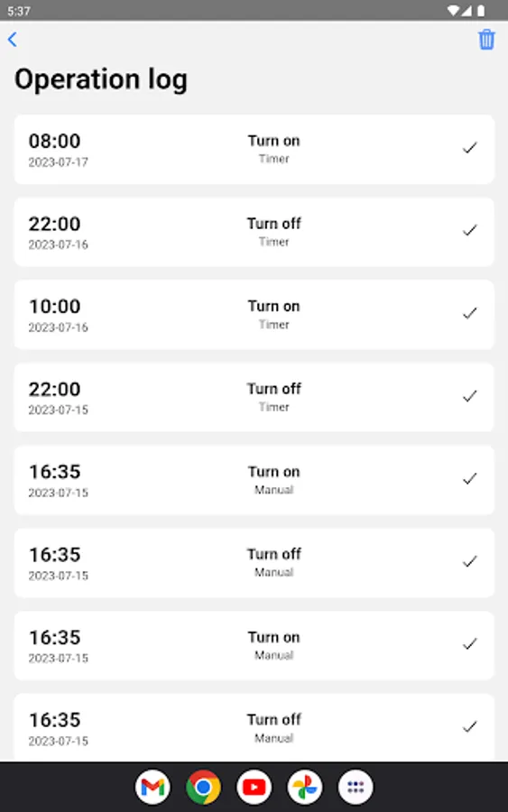Open the first 16:35 Turn off Manual entry

coord(254,563)
